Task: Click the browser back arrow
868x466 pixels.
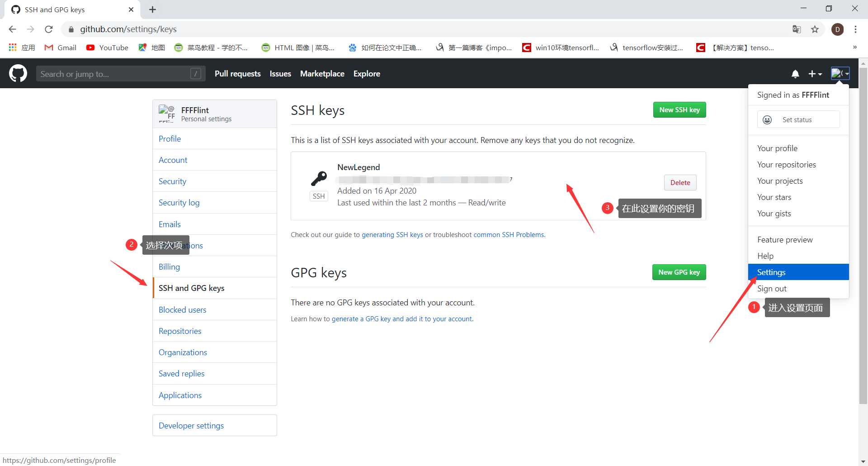Action: pyautogui.click(x=12, y=29)
